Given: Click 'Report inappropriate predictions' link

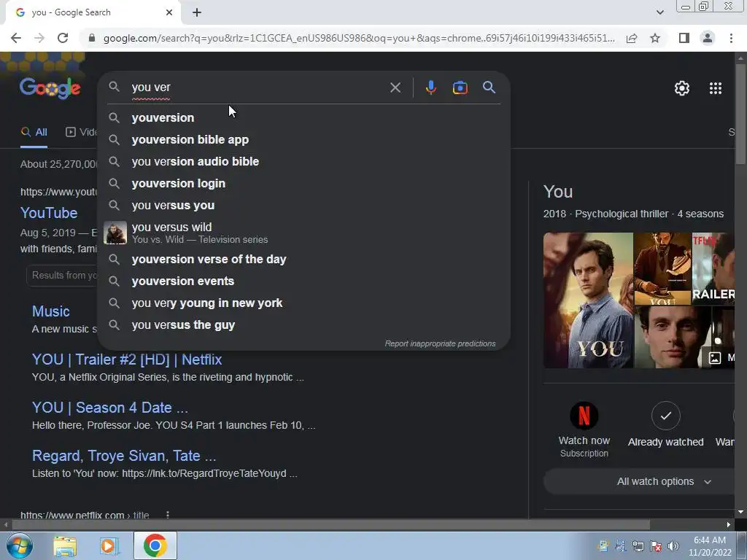Looking at the screenshot, I should click(440, 343).
